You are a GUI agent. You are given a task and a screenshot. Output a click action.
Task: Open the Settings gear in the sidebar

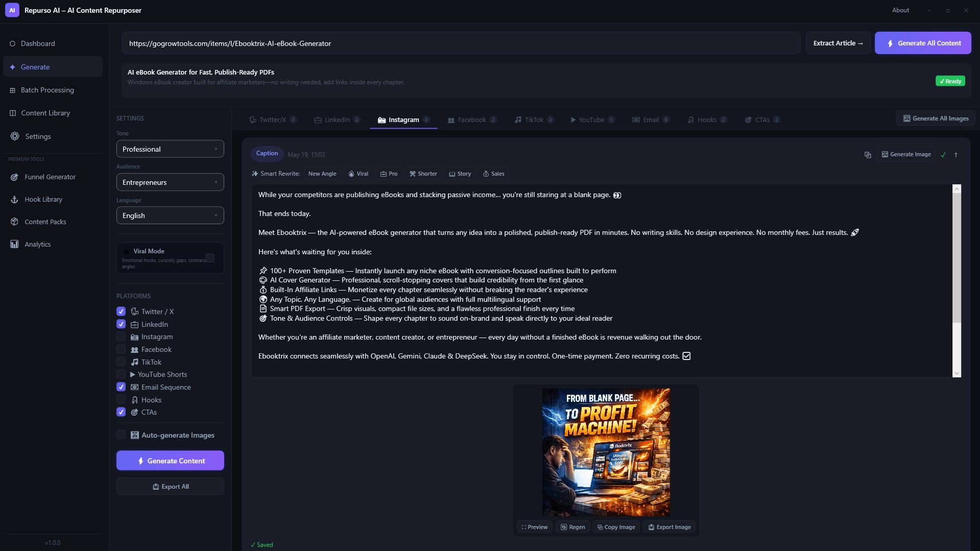click(53, 136)
